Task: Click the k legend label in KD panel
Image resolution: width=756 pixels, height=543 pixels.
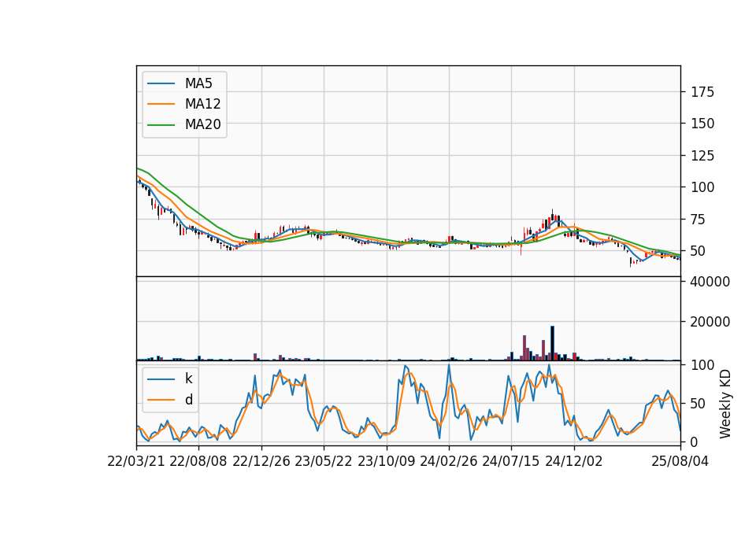Action: pyautogui.click(x=188, y=379)
